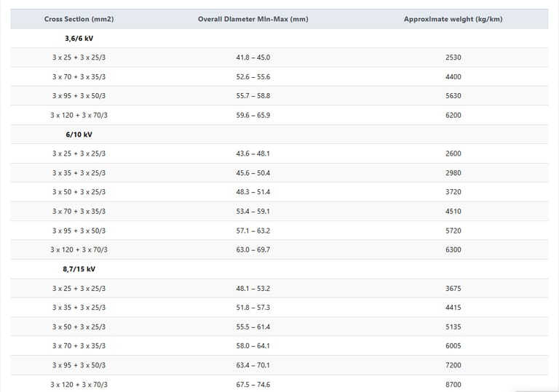Select the 3,6/6 kV section heading
This screenshot has width=559, height=392.
point(79,39)
